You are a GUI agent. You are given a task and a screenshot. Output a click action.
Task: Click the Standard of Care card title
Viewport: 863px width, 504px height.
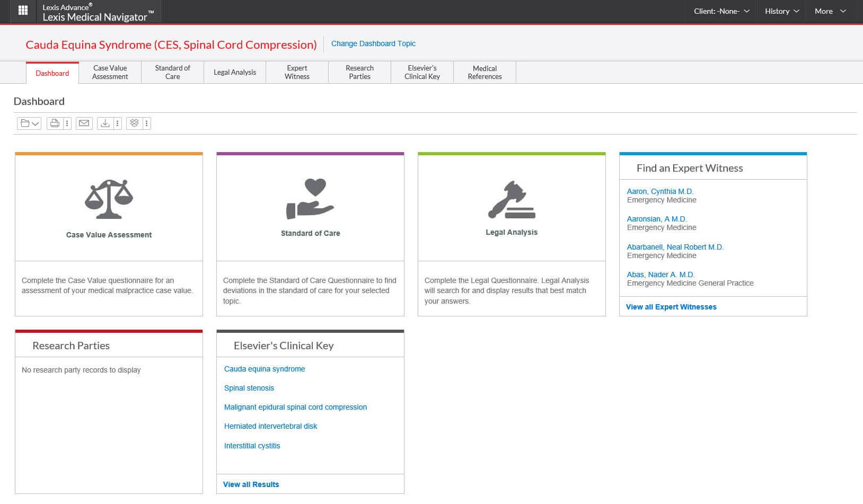[x=311, y=233]
